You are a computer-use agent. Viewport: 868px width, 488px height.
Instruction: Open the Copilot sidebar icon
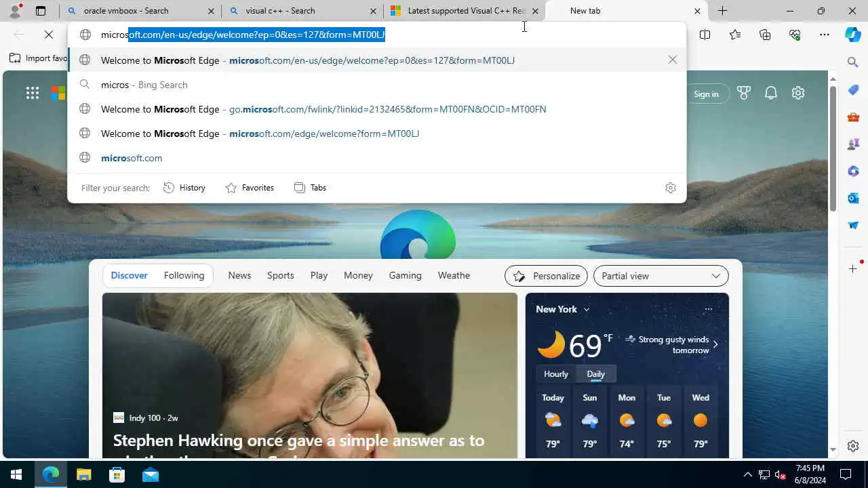click(853, 35)
